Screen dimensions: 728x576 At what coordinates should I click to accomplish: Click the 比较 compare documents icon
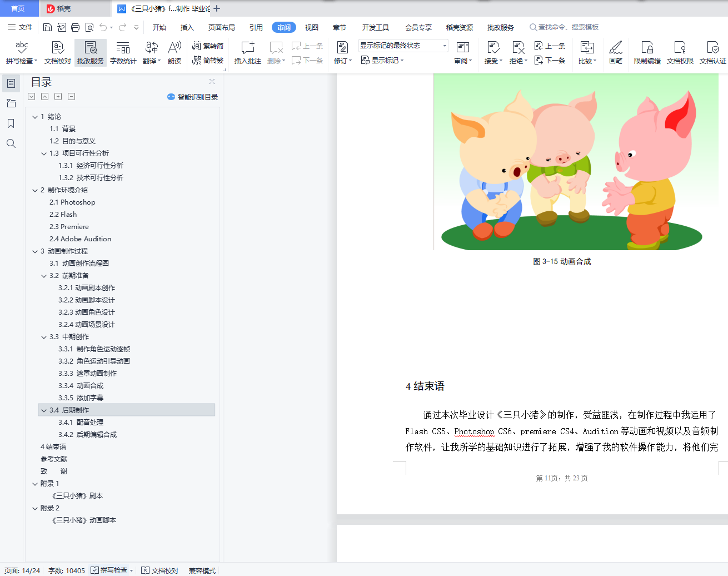[x=587, y=53]
